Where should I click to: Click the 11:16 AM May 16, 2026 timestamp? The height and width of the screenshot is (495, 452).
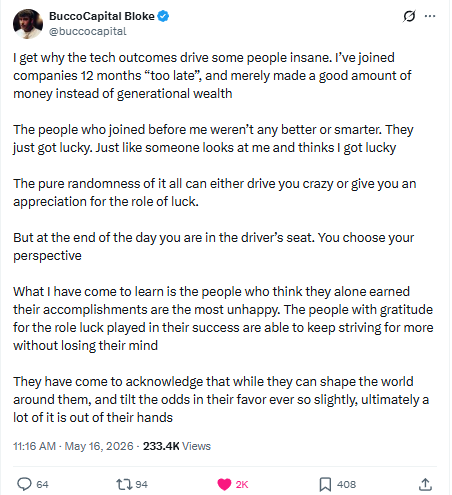[73, 446]
